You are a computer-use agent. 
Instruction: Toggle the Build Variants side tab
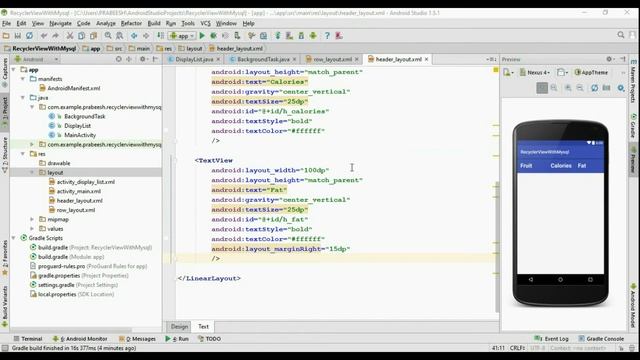[x=5, y=306]
